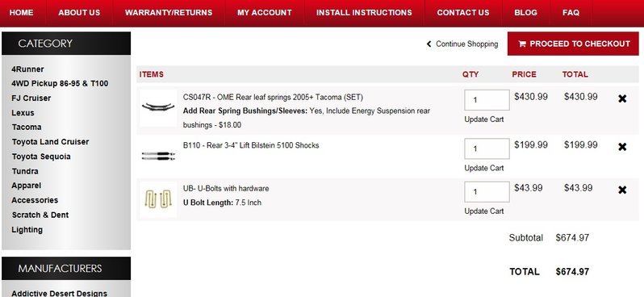Open the My Account menu
The height and width of the screenshot is (297, 644).
(265, 13)
